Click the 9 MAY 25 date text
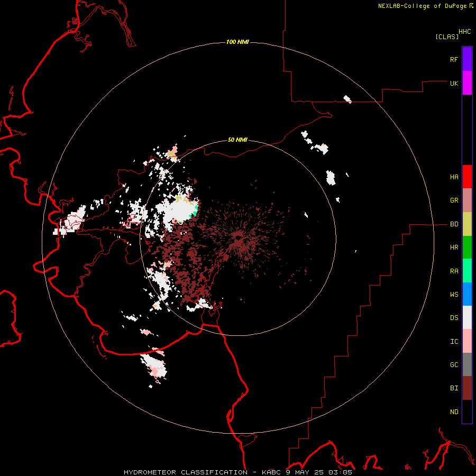The height and width of the screenshot is (476, 476). click(x=306, y=472)
